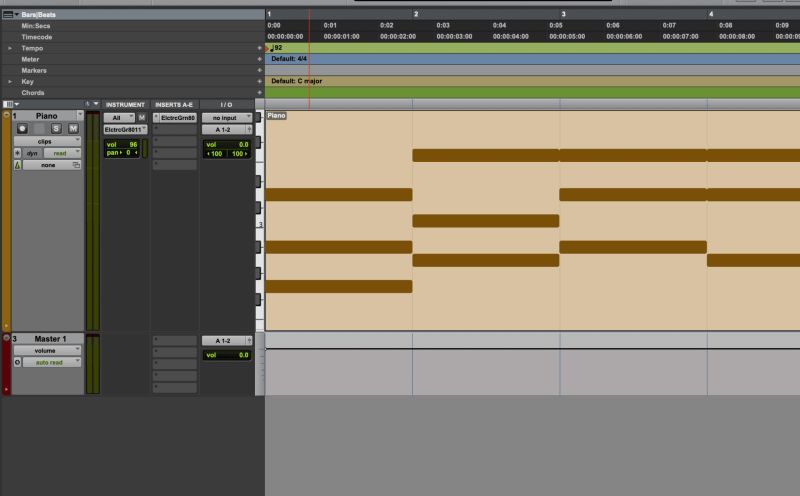Click bar 2 on the Bars|Beats ruler
Screen dimensions: 800x496
click(x=416, y=14)
